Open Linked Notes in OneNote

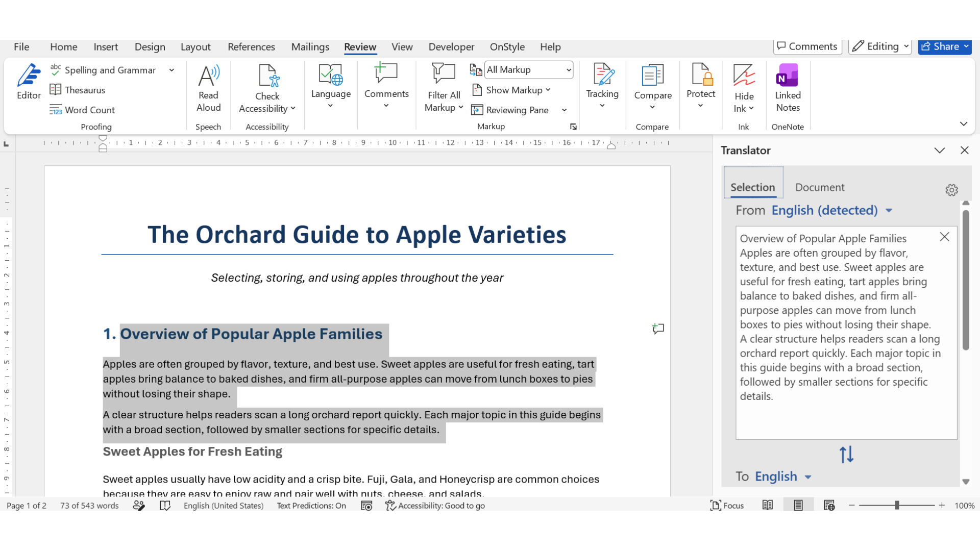click(788, 88)
